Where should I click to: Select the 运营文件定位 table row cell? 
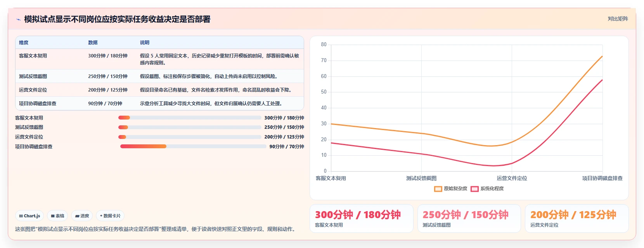[x=33, y=90]
